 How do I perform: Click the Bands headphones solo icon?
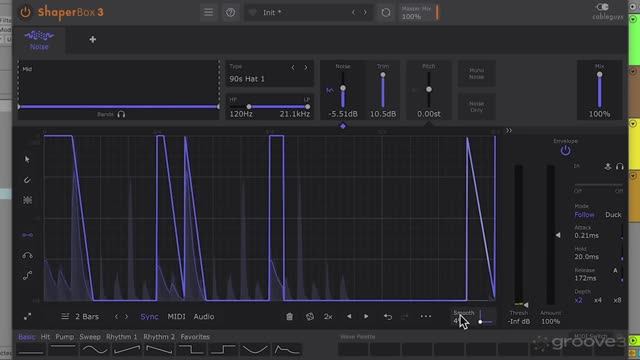click(x=121, y=115)
